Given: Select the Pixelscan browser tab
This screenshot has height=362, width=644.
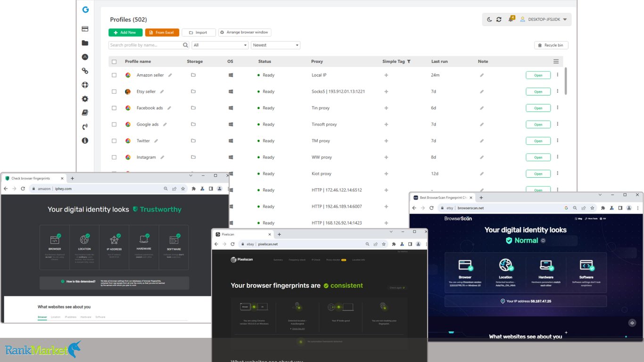Looking at the screenshot, I should click(242, 234).
